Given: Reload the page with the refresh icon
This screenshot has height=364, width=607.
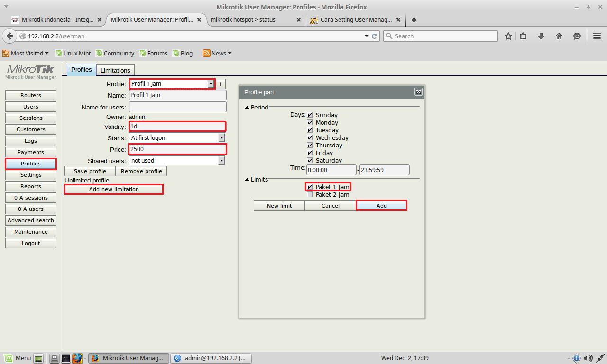Looking at the screenshot, I should point(375,36).
